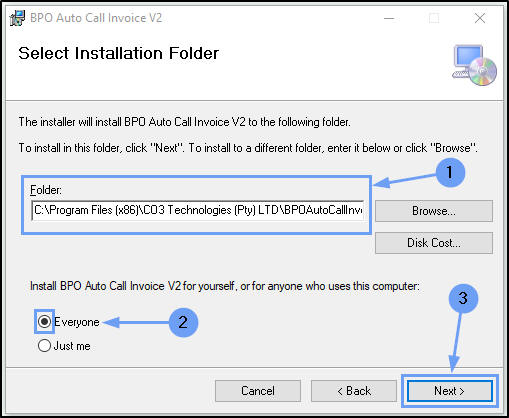The width and height of the screenshot is (509, 418).
Task: Click the Everyone label text
Action: click(77, 322)
